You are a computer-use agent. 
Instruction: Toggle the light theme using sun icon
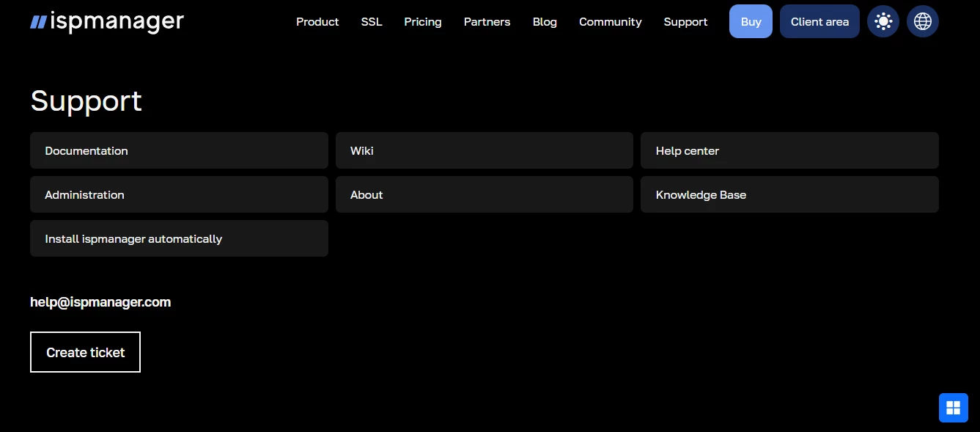point(883,21)
